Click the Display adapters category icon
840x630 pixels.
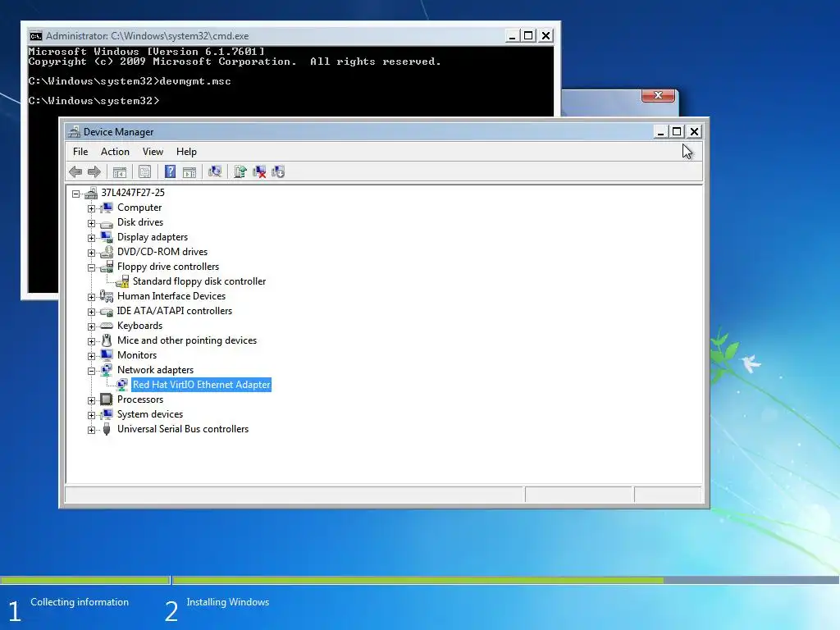coord(107,237)
